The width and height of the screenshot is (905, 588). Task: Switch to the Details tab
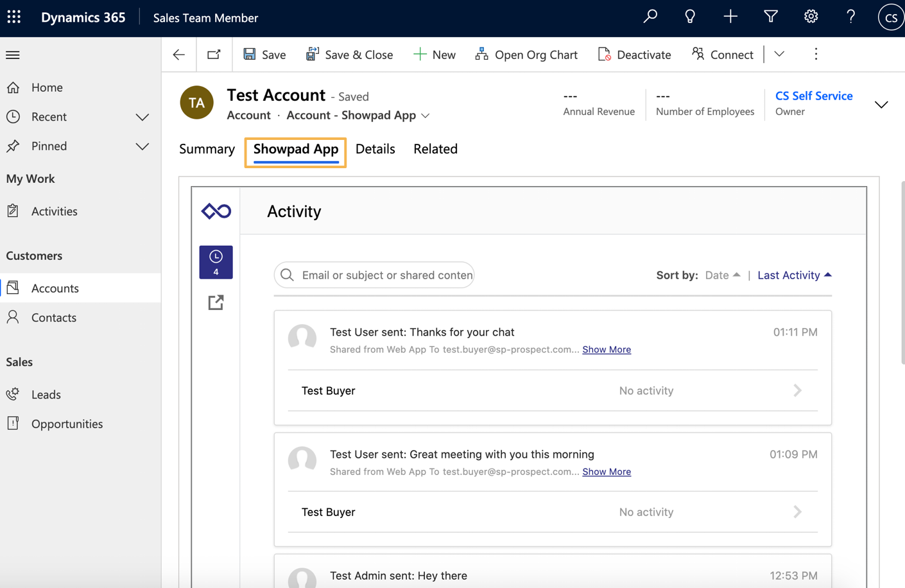(x=375, y=149)
